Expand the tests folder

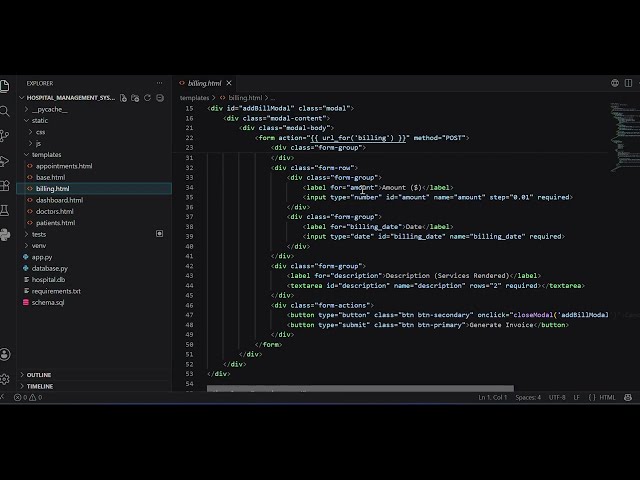39,234
